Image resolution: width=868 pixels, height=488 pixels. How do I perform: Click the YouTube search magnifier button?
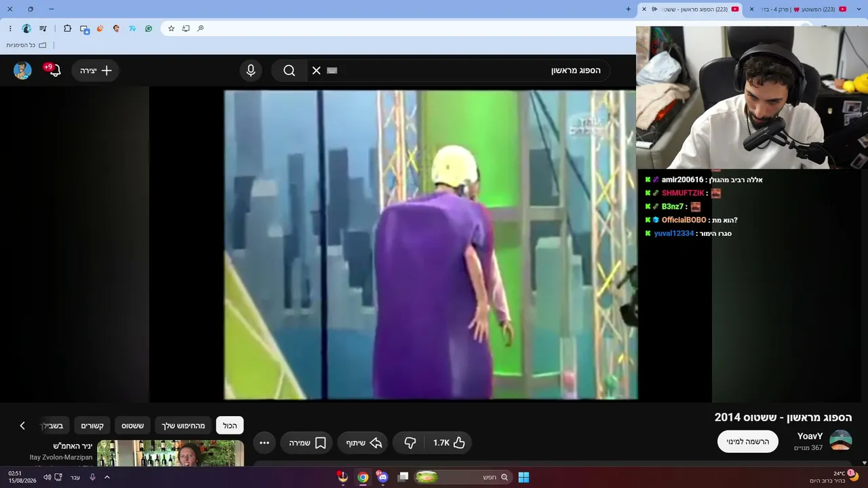click(290, 70)
